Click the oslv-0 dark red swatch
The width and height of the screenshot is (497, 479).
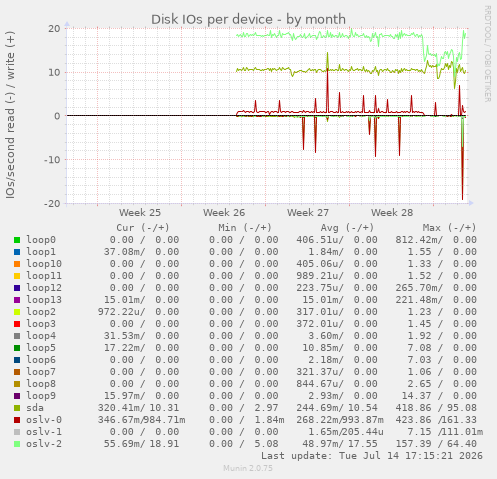pos(17,420)
